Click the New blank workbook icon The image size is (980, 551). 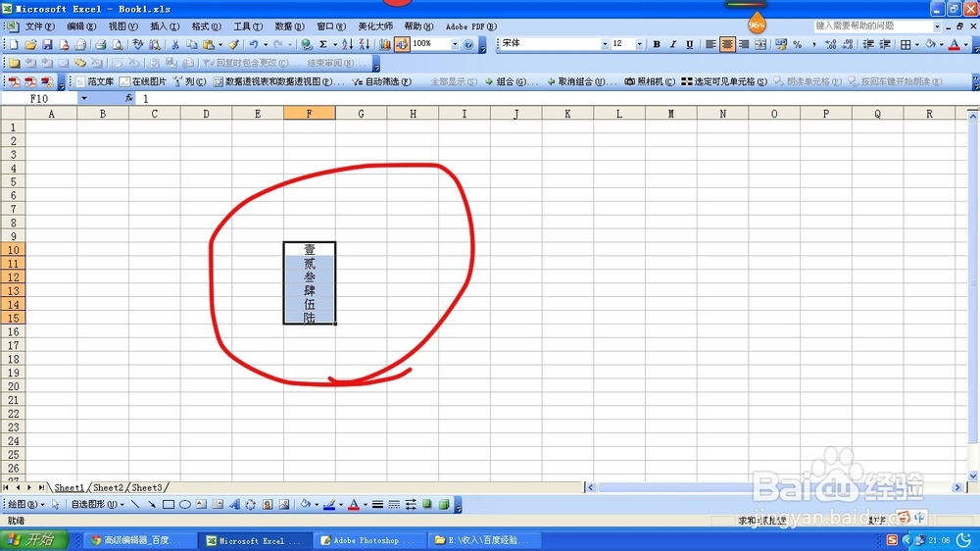coord(14,44)
